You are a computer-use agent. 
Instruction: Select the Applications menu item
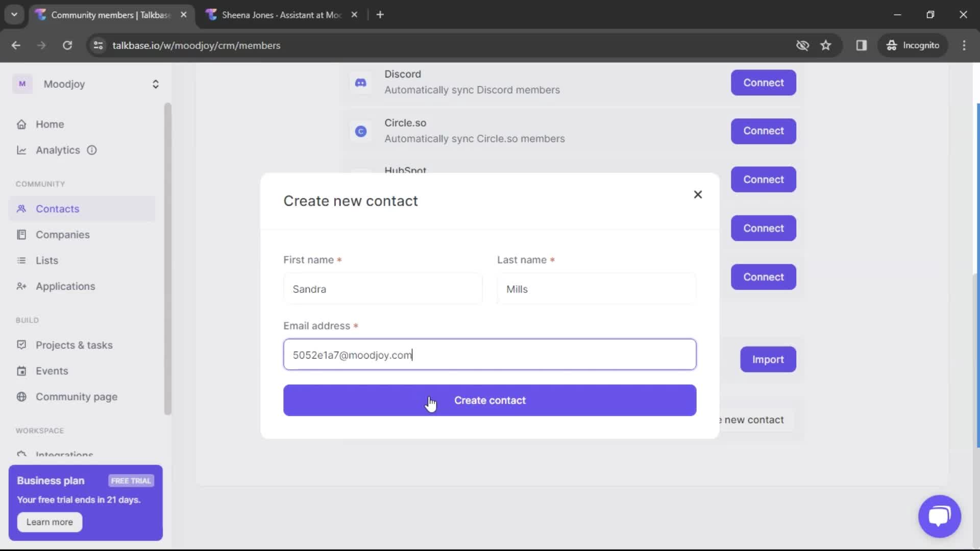click(65, 286)
